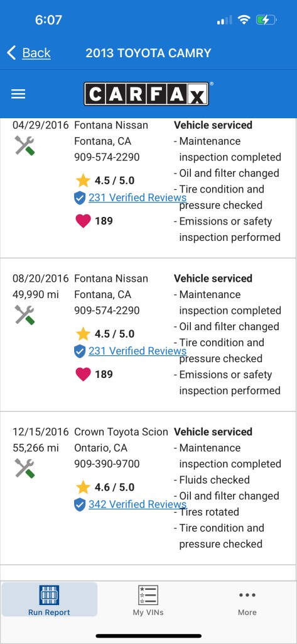Tap the back chevron arrow
The image size is (297, 644).
coord(11,53)
